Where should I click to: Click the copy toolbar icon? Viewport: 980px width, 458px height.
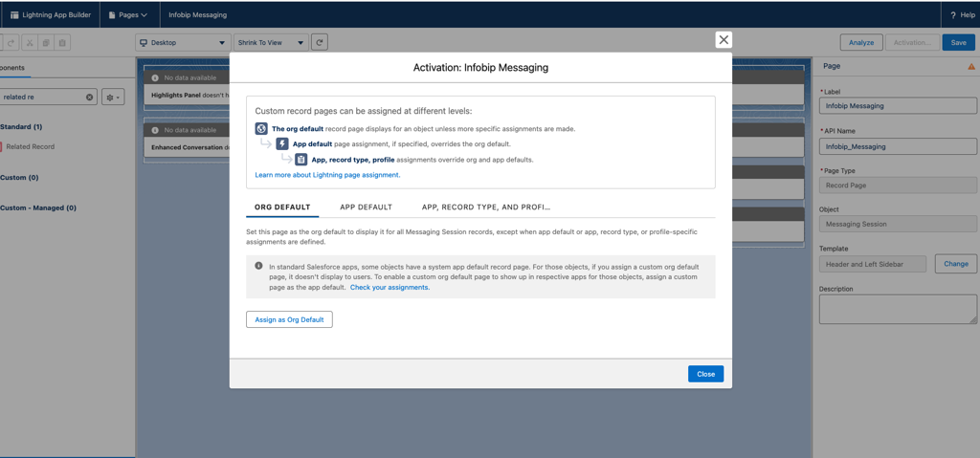[46, 42]
